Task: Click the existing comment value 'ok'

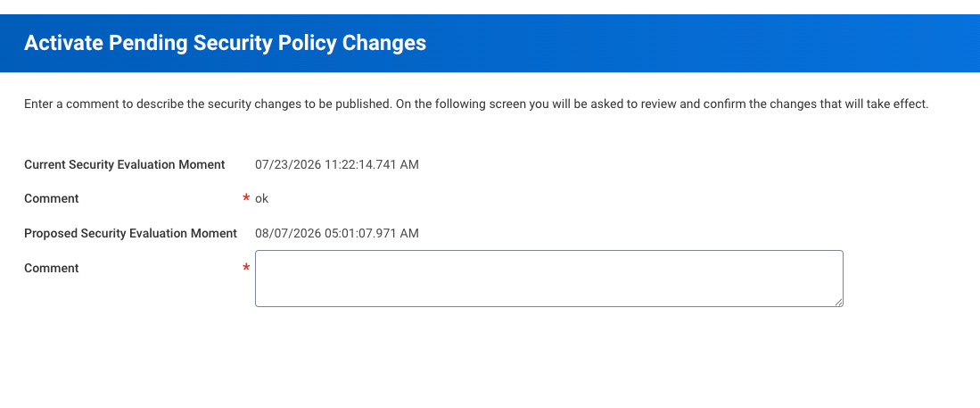Action: point(262,198)
